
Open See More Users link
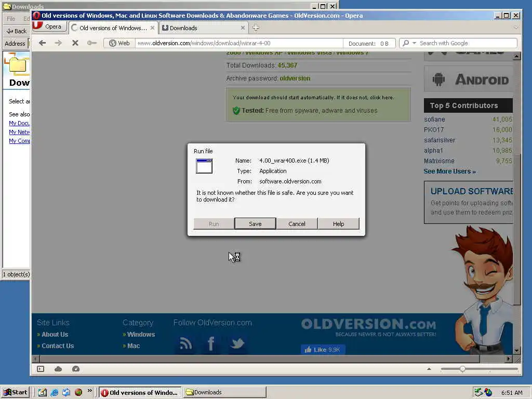tap(449, 171)
